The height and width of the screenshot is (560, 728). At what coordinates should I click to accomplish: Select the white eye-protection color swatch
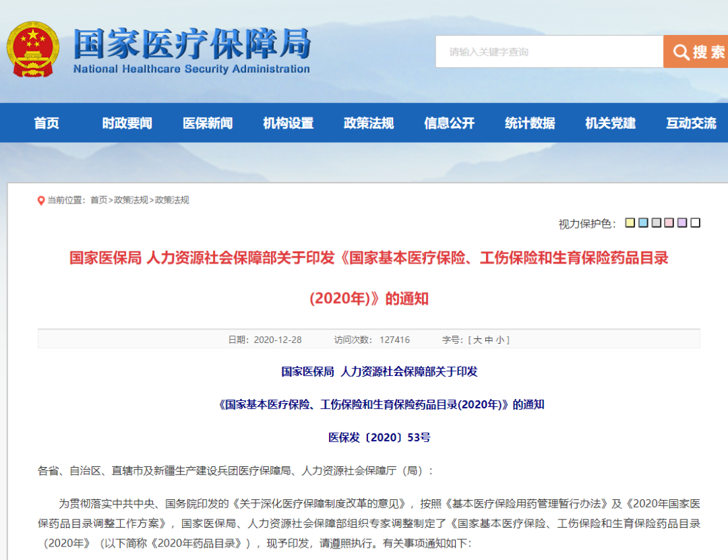point(695,223)
